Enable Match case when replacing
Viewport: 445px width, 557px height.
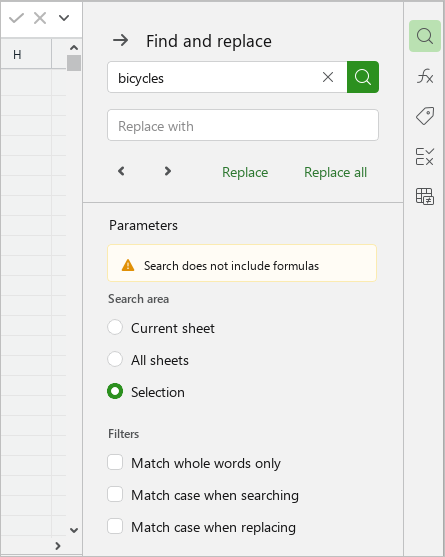[115, 526]
